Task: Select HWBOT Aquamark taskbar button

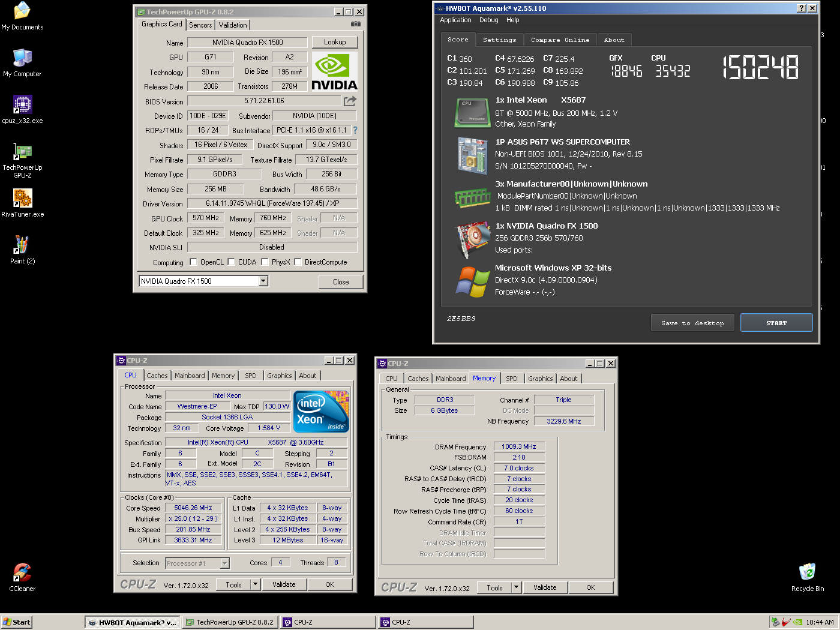Action: pos(132,622)
